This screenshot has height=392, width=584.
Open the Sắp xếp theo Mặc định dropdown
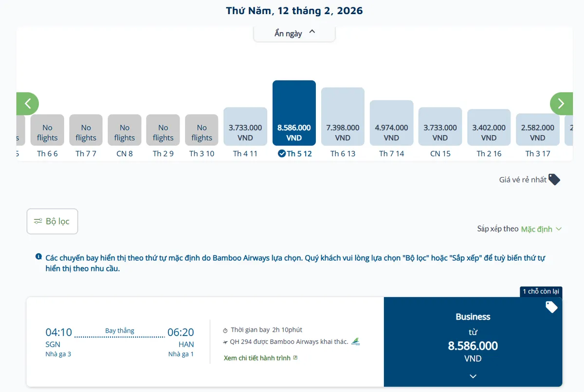click(541, 229)
